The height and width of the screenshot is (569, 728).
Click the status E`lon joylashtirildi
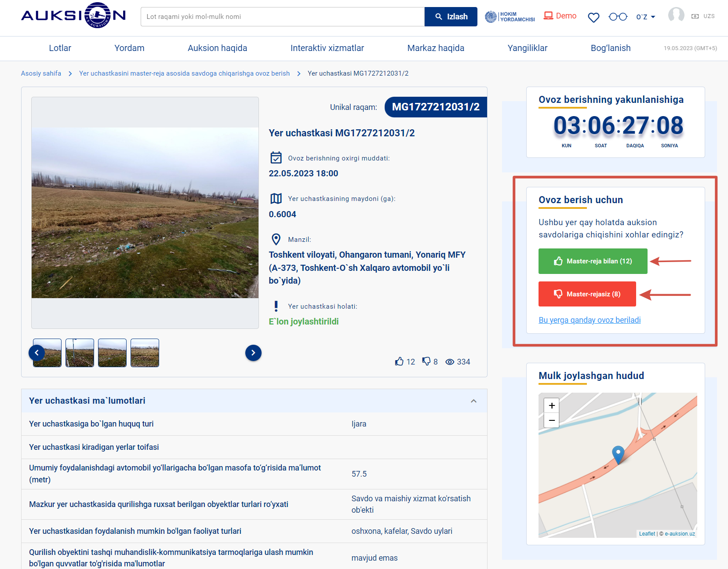point(304,321)
